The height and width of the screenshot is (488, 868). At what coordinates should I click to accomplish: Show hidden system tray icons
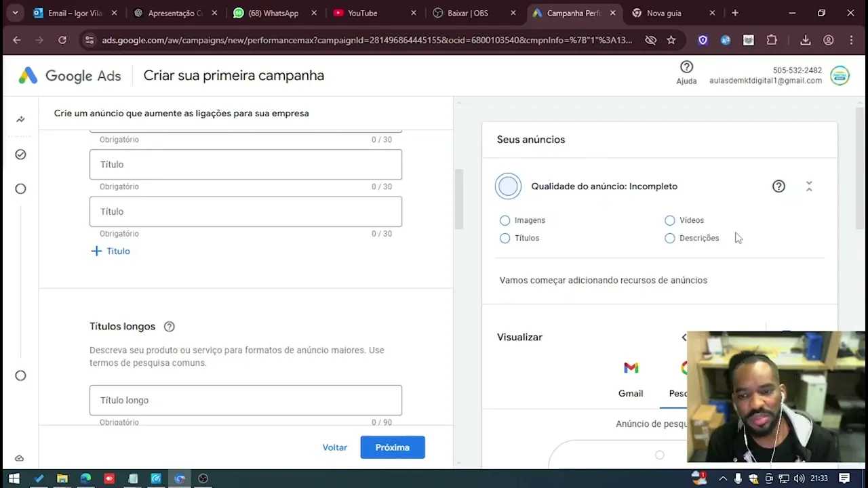[724, 479]
